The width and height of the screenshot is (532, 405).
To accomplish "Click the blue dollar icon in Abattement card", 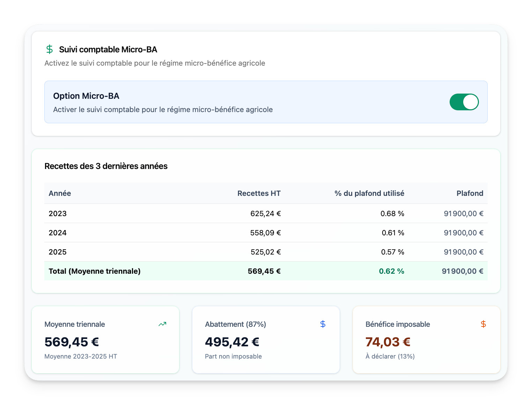I will click(323, 324).
